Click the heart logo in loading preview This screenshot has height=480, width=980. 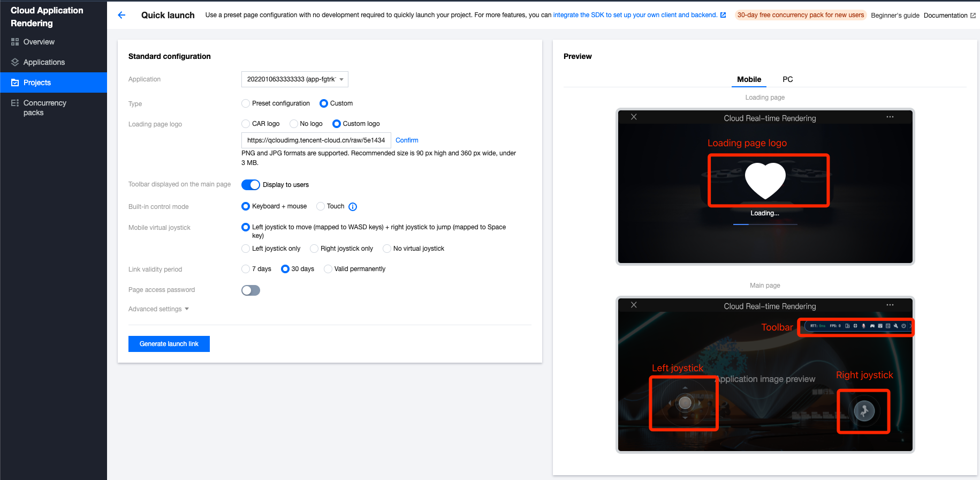click(765, 181)
